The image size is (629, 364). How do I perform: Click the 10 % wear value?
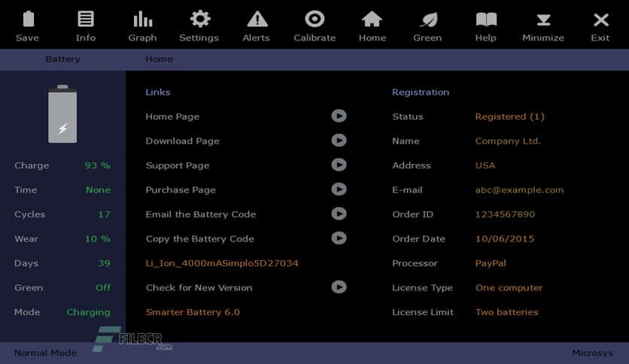tap(98, 239)
